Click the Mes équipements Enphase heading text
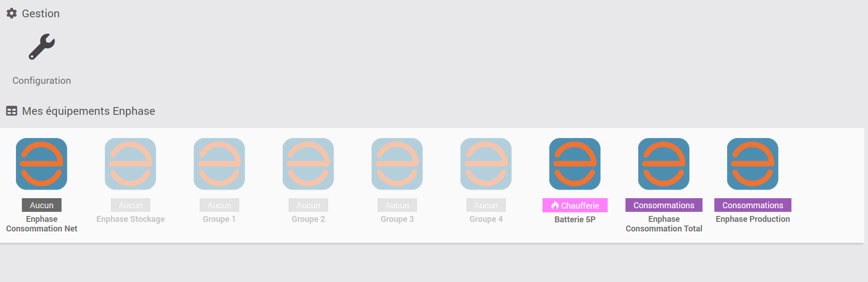The width and height of the screenshot is (868, 282). click(88, 111)
